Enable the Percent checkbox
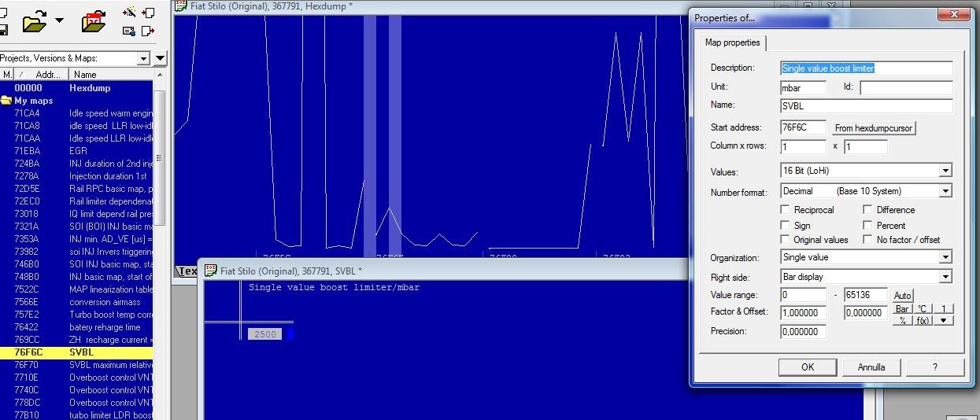This screenshot has height=420, width=980. pos(867,225)
